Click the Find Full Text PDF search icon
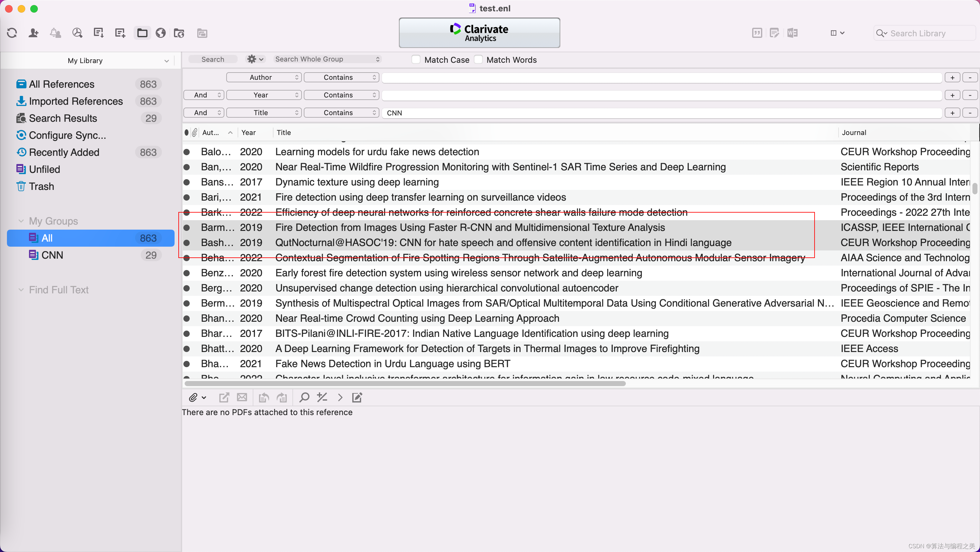The image size is (980, 552). pos(77,33)
